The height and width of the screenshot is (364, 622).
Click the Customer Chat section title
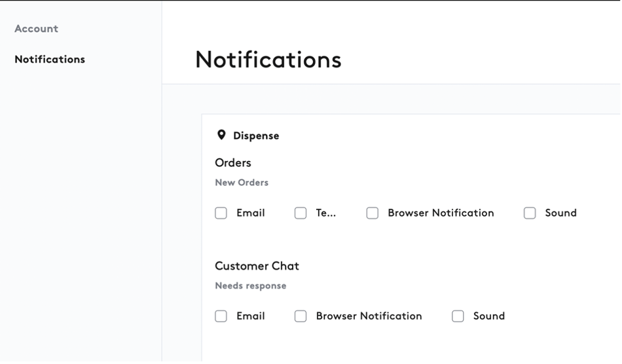(257, 266)
